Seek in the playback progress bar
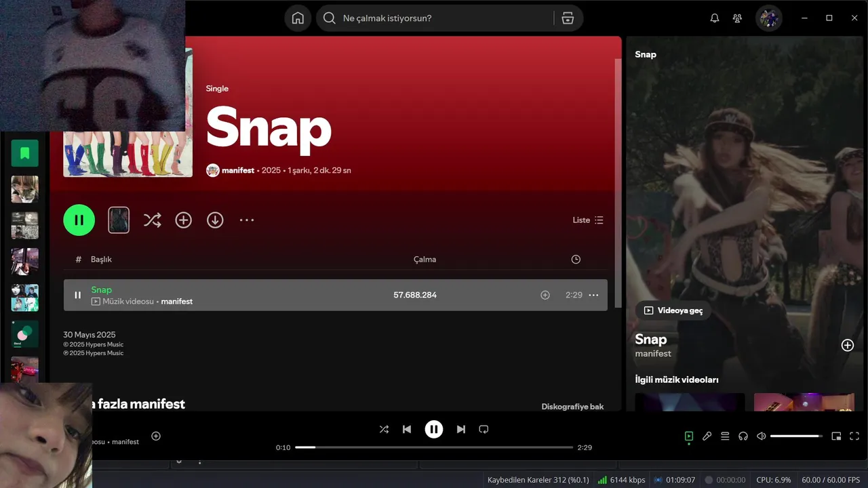Screen dimensions: 868x488 (x=434, y=447)
